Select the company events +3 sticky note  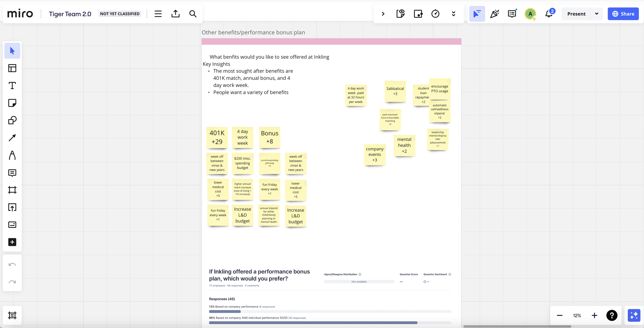tap(375, 155)
